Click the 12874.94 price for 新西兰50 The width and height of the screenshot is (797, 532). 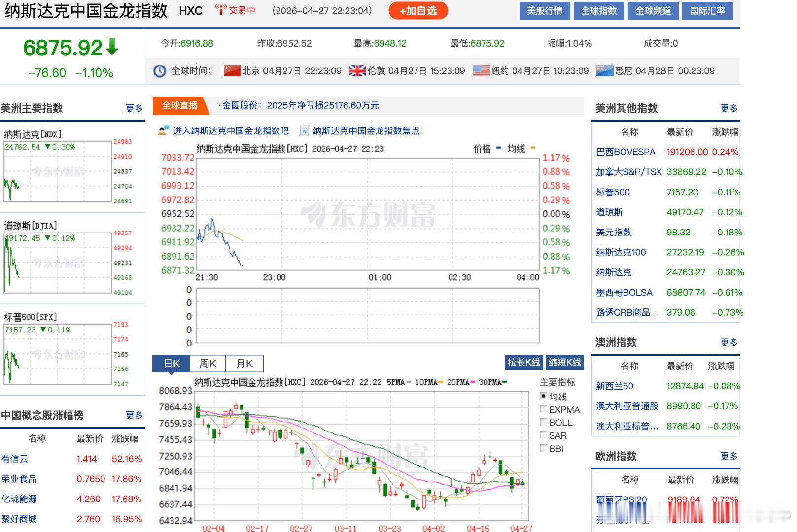[685, 386]
